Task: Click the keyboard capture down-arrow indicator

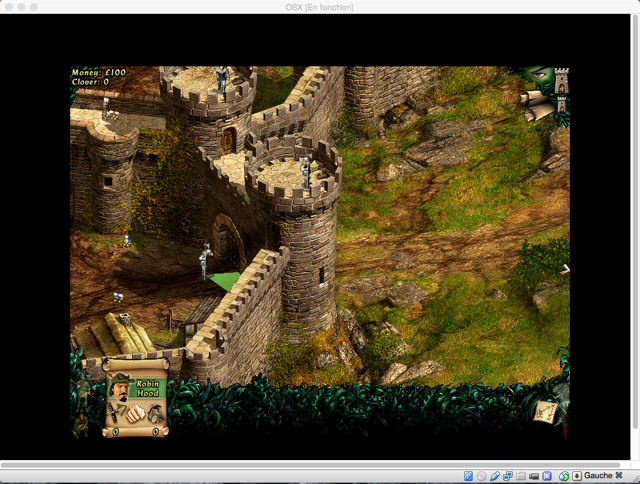Action: 577,476
